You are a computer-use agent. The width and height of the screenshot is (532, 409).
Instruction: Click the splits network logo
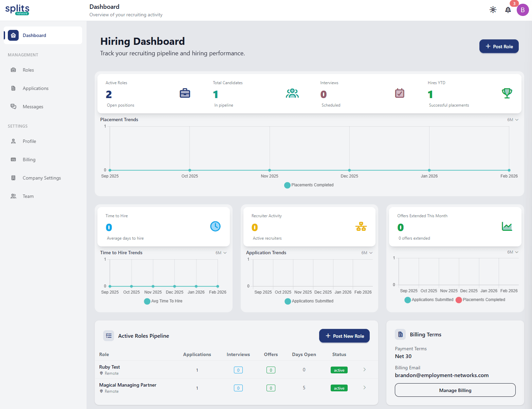tap(17, 10)
